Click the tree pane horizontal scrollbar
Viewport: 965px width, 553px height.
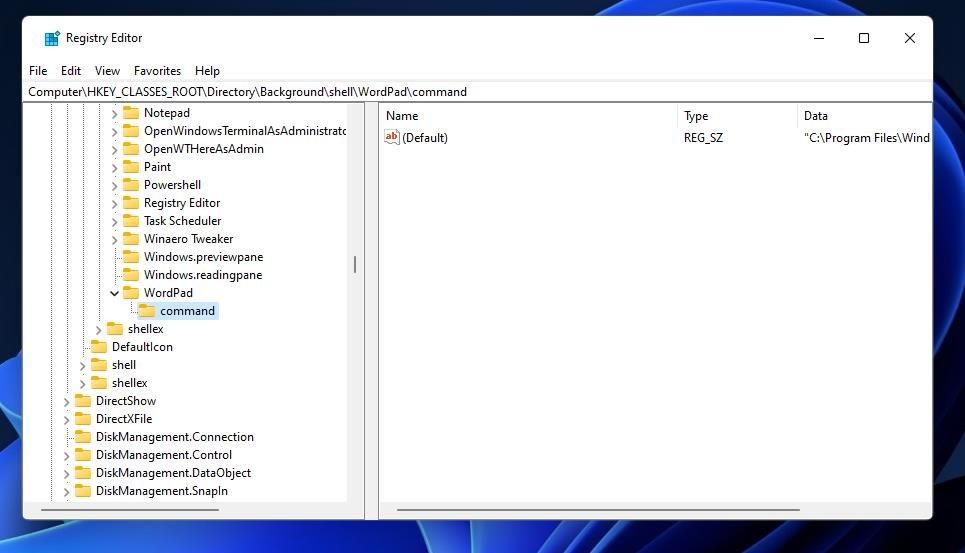(130, 509)
